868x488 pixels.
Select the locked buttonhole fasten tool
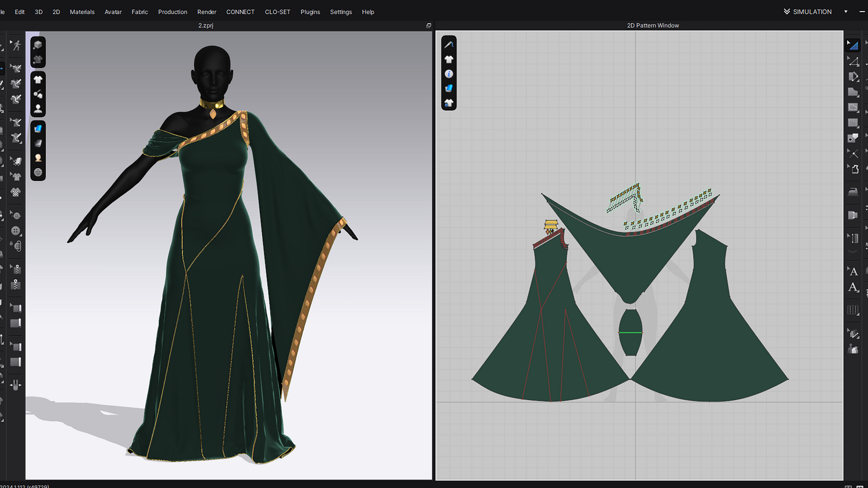16,246
